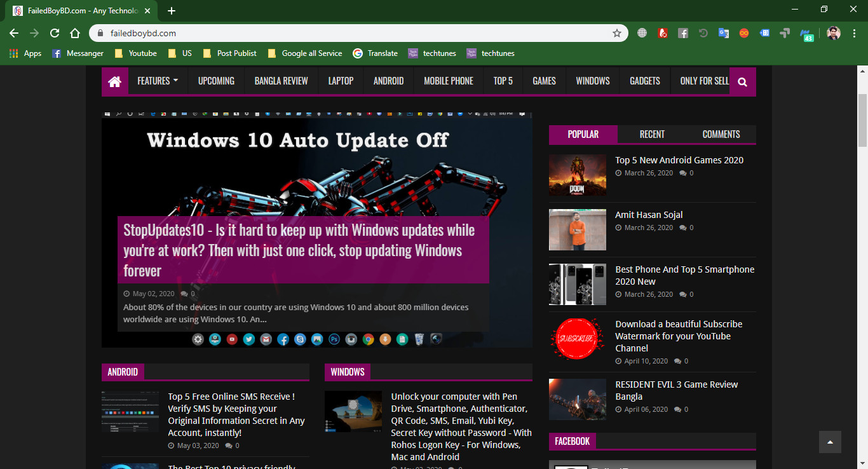Open the red infinity extension icon

pyautogui.click(x=743, y=33)
